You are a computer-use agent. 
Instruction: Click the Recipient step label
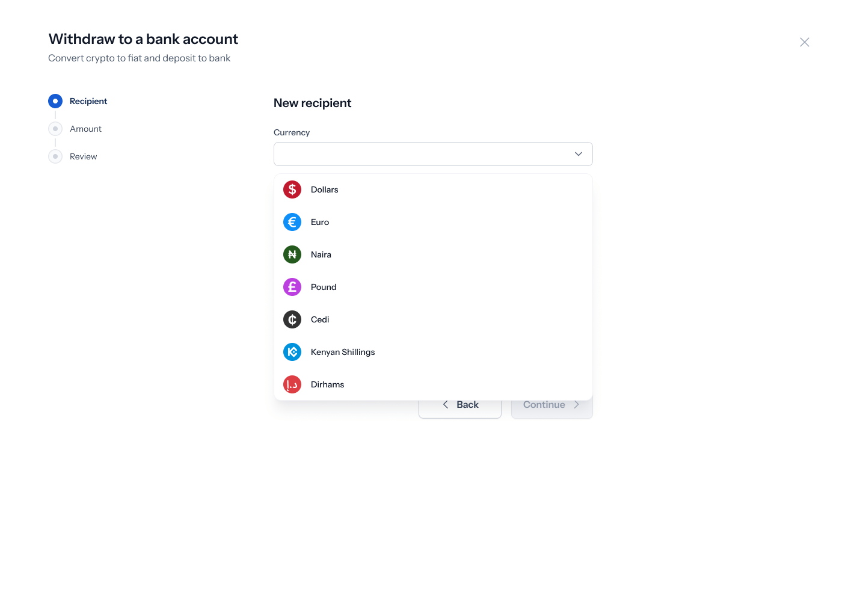(x=88, y=101)
